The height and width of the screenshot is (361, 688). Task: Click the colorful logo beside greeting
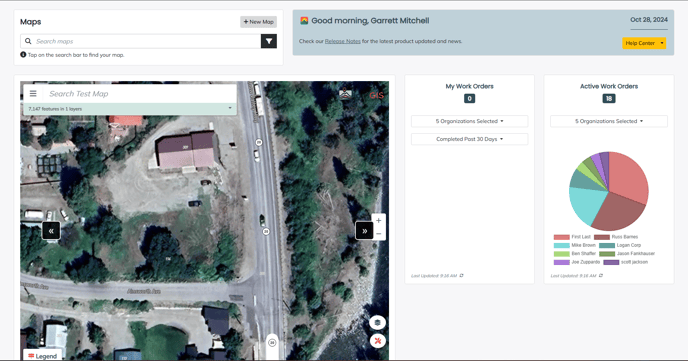coord(304,21)
